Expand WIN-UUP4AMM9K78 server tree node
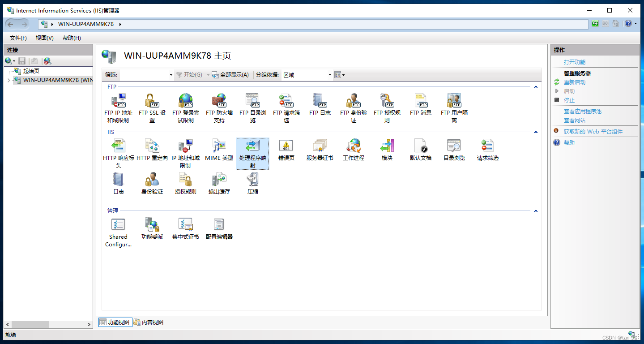This screenshot has width=644, height=344. coord(9,80)
